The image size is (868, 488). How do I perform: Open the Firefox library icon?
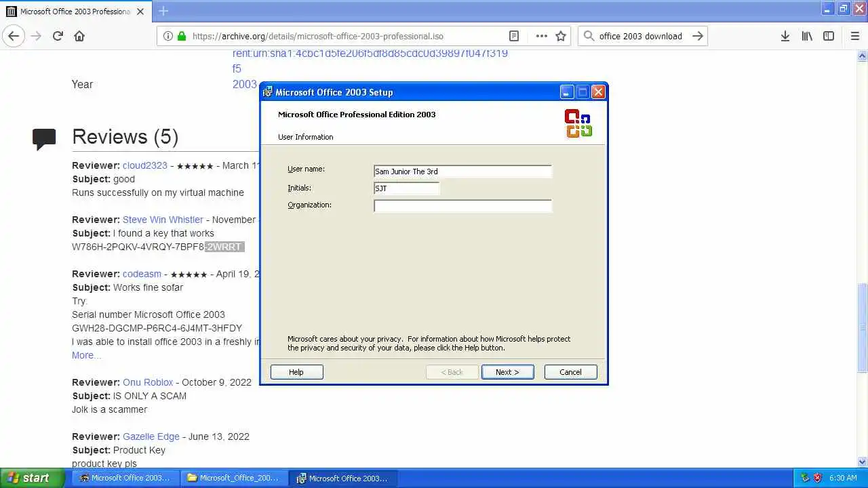pyautogui.click(x=807, y=36)
